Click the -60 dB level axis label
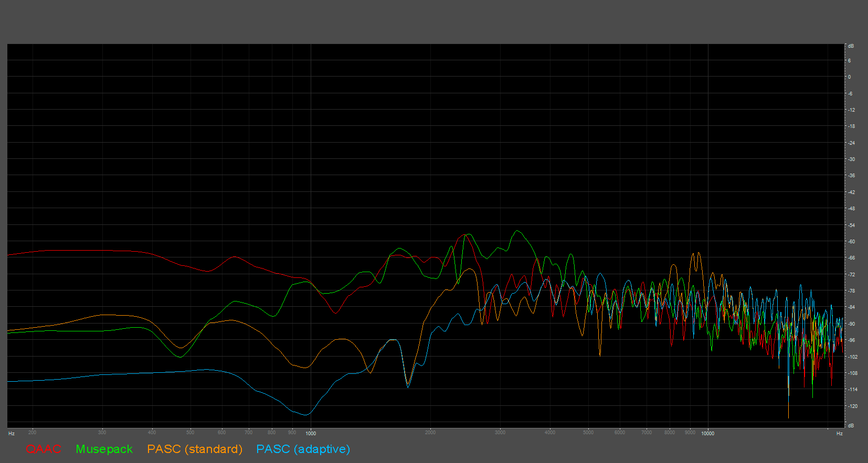Image resolution: width=868 pixels, height=463 pixels. [x=851, y=242]
